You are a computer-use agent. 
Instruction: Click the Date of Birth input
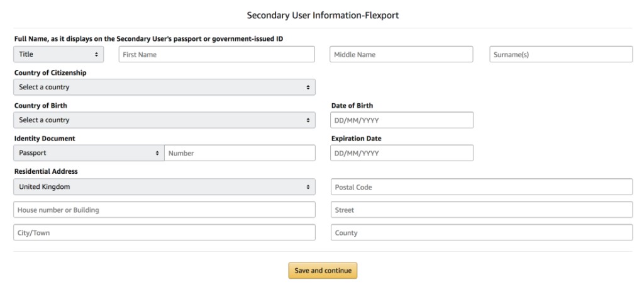click(x=401, y=120)
